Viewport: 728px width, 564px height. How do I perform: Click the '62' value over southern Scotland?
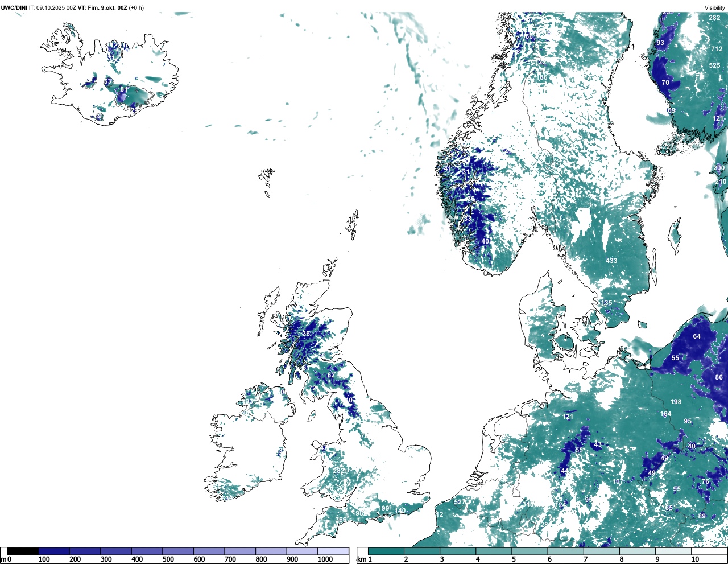[331, 375]
